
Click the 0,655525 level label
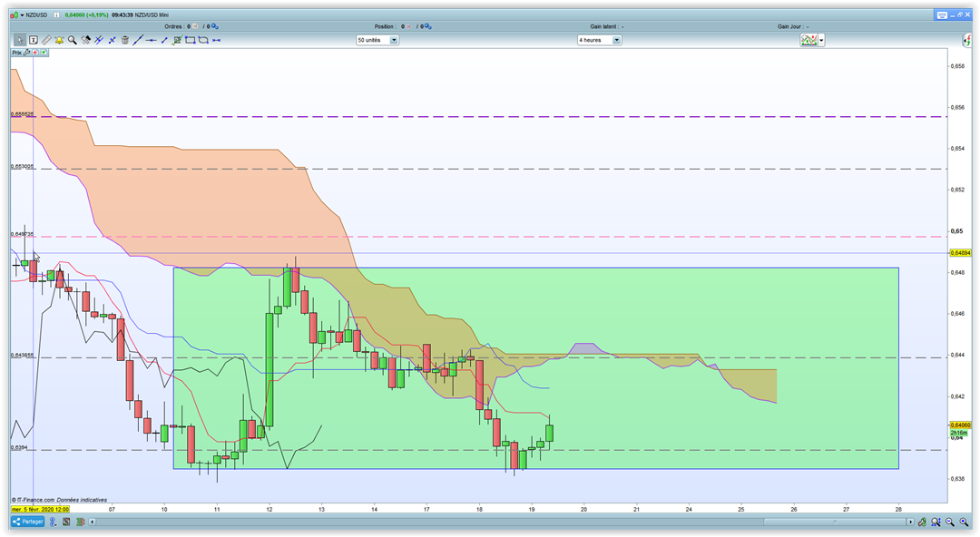[x=23, y=113]
